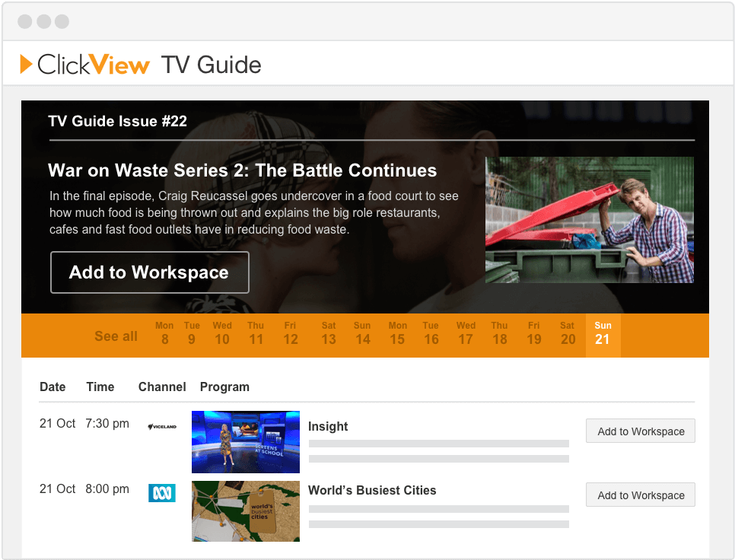Open the War on Waste featured image
The width and height of the screenshot is (735, 560).
pos(589,220)
